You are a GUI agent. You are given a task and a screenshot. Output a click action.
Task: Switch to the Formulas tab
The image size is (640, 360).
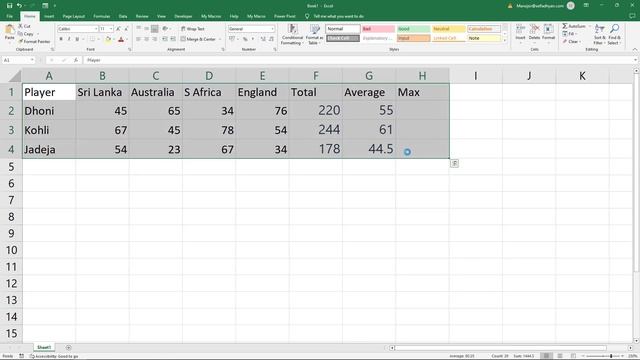click(x=102, y=16)
